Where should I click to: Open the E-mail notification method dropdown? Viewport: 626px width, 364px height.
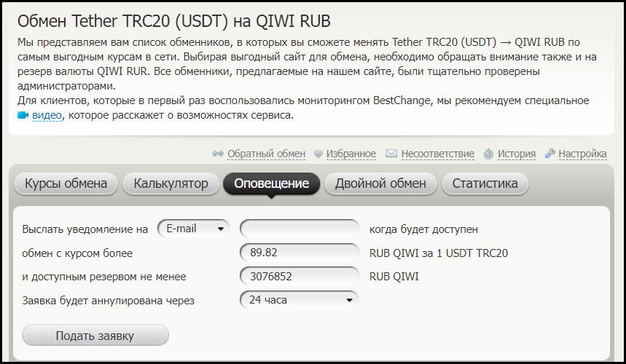pyautogui.click(x=194, y=229)
